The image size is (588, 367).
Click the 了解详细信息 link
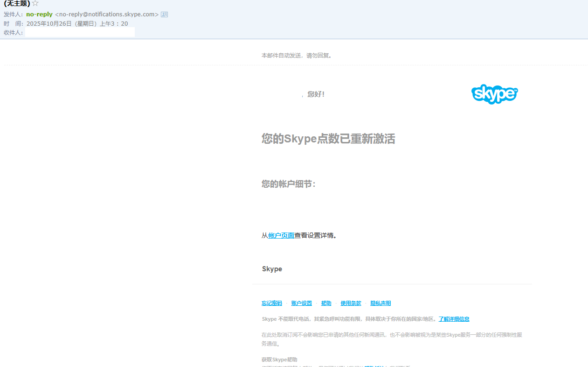[454, 319]
